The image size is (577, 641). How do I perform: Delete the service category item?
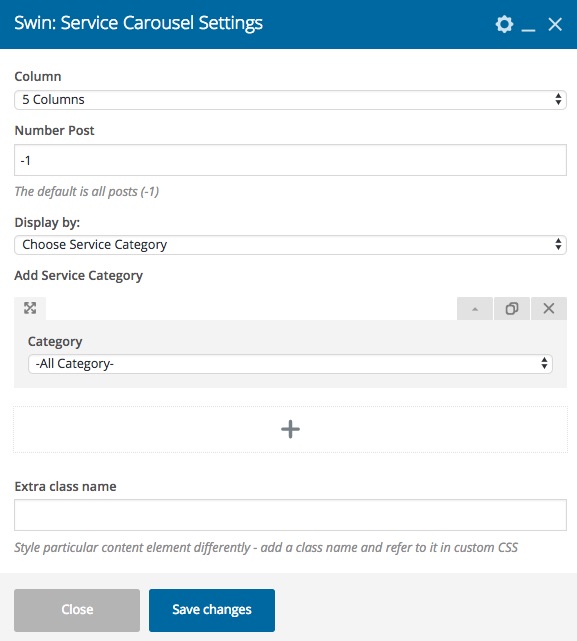point(549,309)
